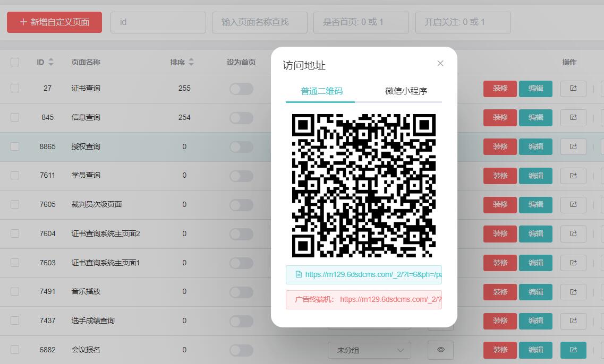Screen dimensions: 604x364
Task: Click 新增自定义页面 button
Action: tap(54, 22)
